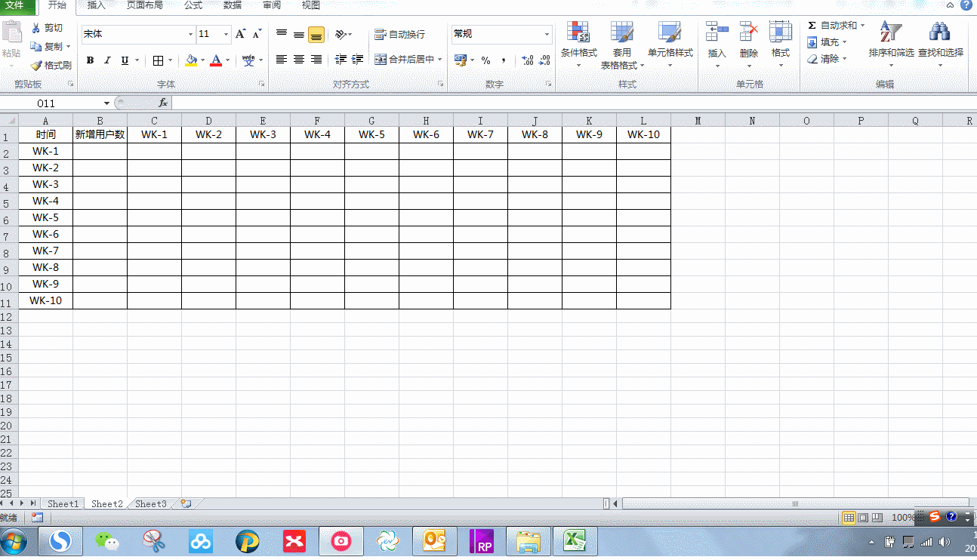
Task: Toggle bold formatting
Action: click(90, 60)
